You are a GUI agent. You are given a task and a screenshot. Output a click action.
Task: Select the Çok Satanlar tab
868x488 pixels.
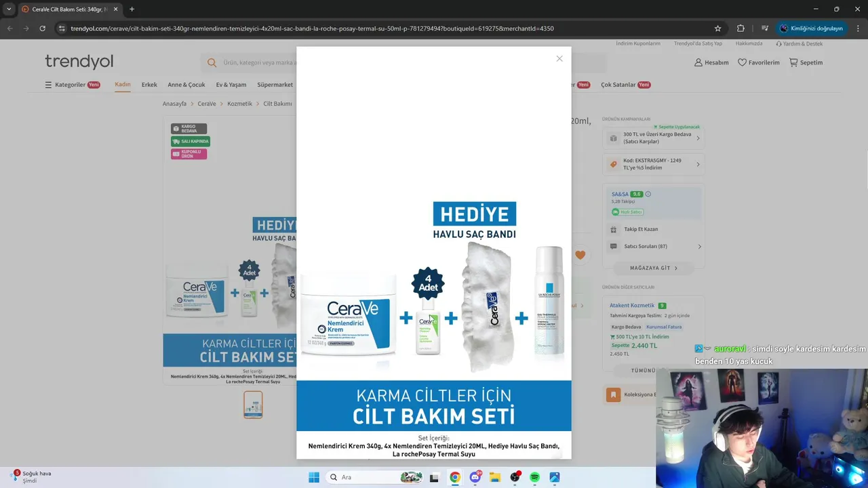coord(625,85)
